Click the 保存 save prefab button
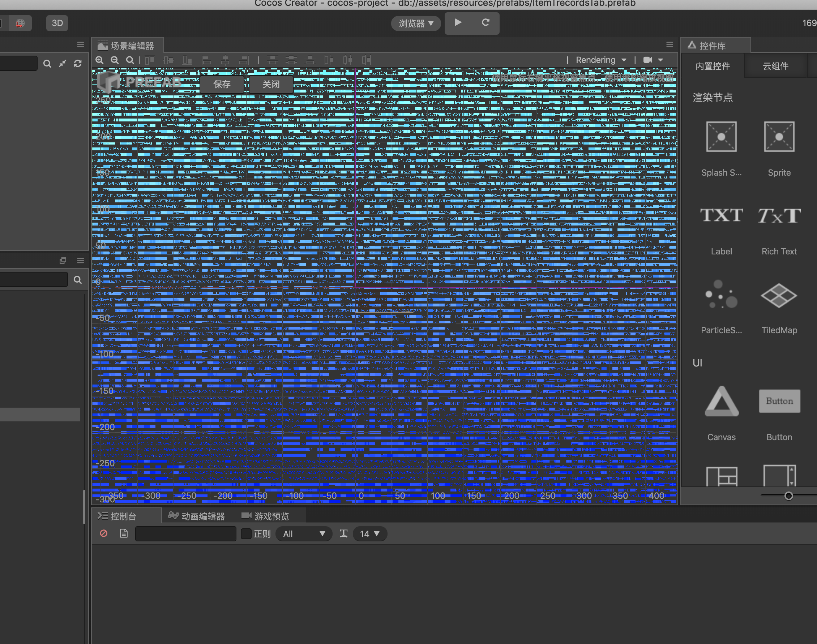The height and width of the screenshot is (644, 817). coord(222,84)
